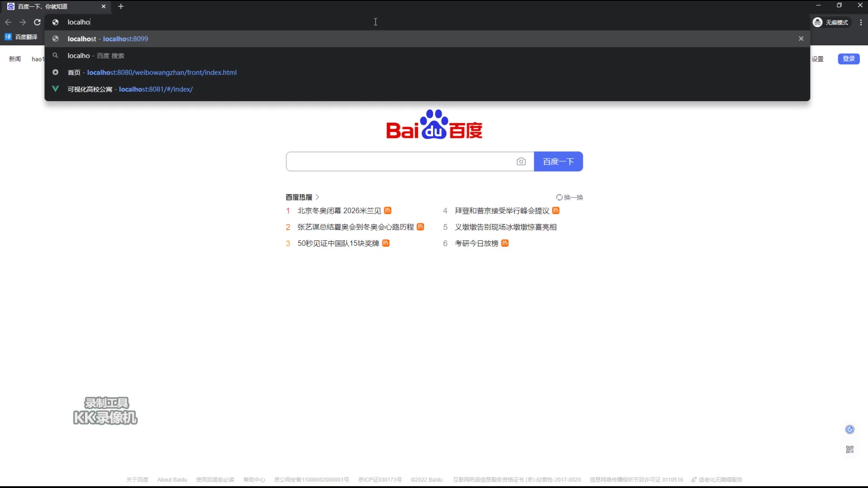This screenshot has height=488, width=868.
Task: Click the Baidu logo
Action: tap(434, 124)
